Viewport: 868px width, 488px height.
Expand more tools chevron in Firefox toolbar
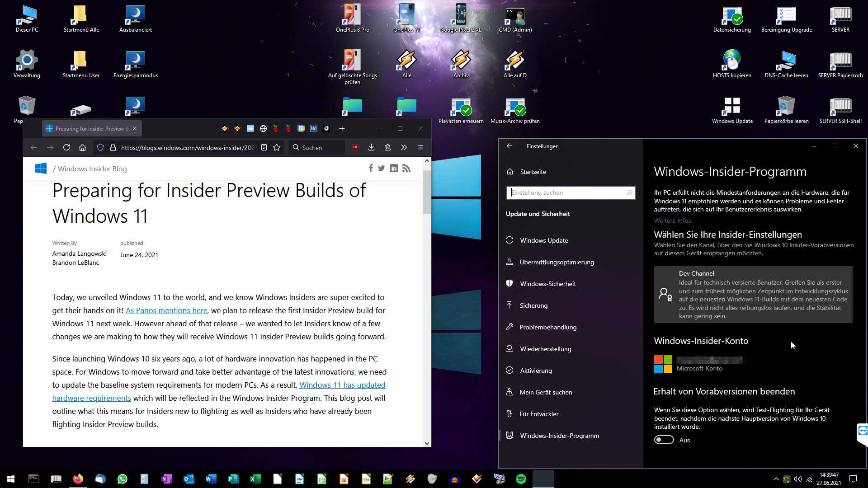tap(404, 147)
